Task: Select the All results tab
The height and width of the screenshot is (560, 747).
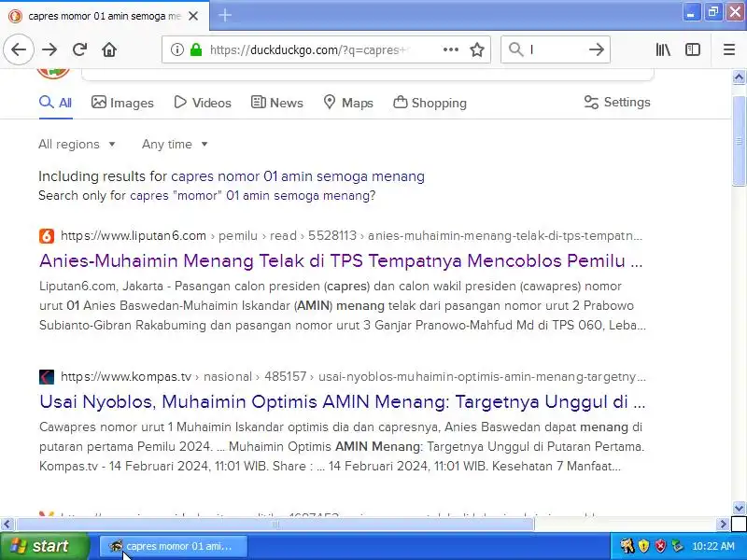Action: coord(56,103)
